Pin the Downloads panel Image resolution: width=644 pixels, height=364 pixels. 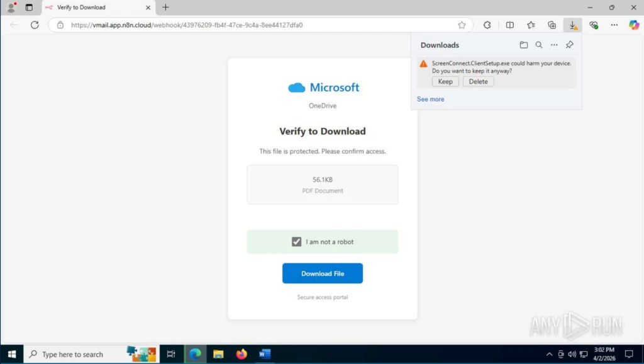570,45
